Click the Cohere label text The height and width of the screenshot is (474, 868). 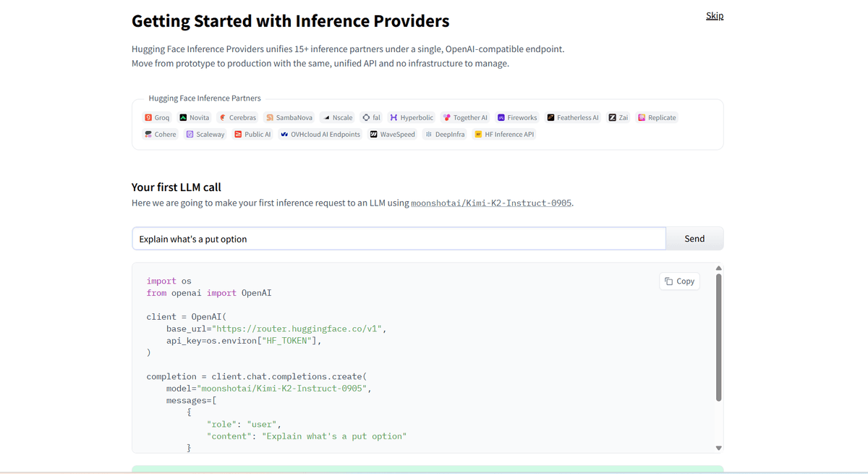click(x=166, y=134)
